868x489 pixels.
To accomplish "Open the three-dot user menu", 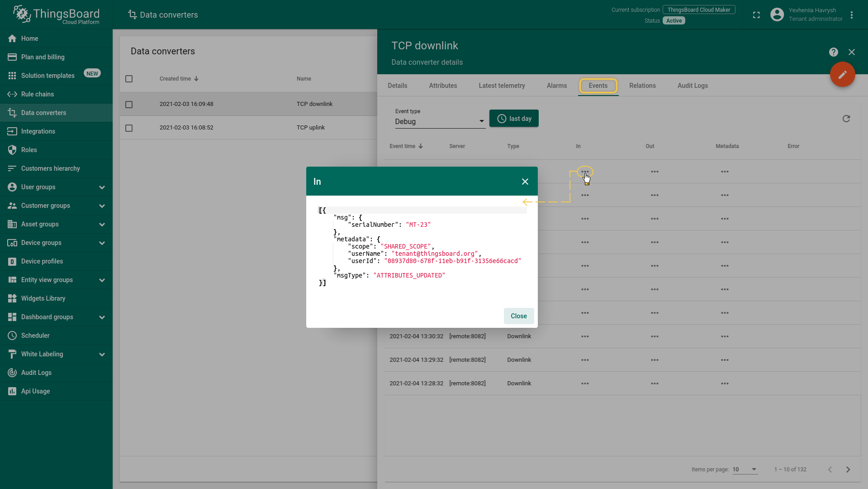I will (x=851, y=15).
